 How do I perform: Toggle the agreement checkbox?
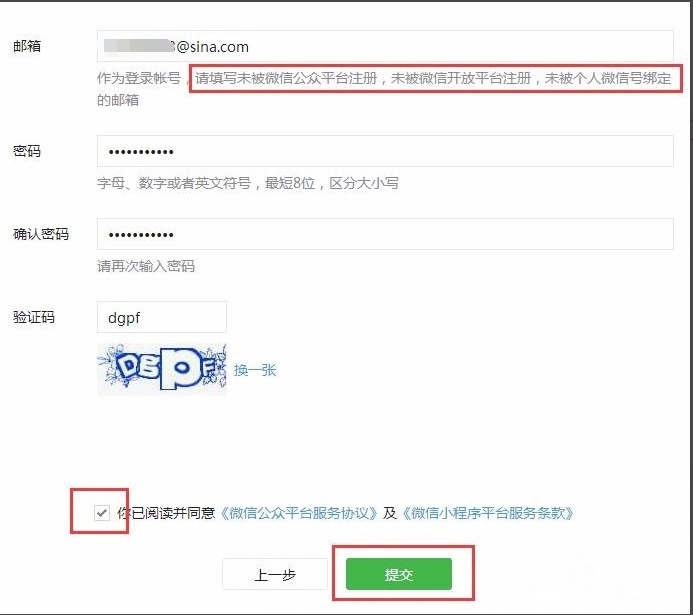(102, 513)
